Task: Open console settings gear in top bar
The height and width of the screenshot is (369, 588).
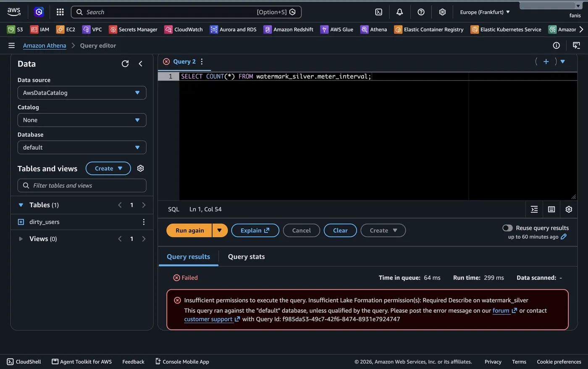Action: pyautogui.click(x=442, y=12)
